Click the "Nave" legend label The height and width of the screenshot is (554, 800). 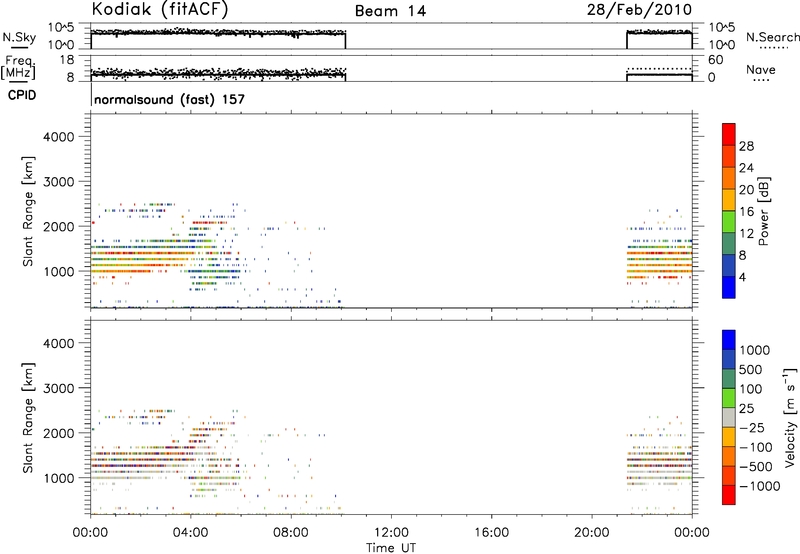[761, 69]
